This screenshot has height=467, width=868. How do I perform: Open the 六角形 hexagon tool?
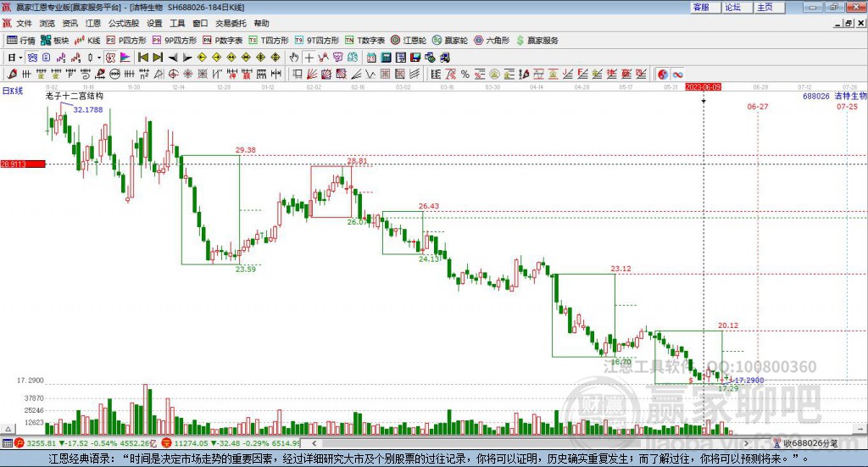click(492, 41)
